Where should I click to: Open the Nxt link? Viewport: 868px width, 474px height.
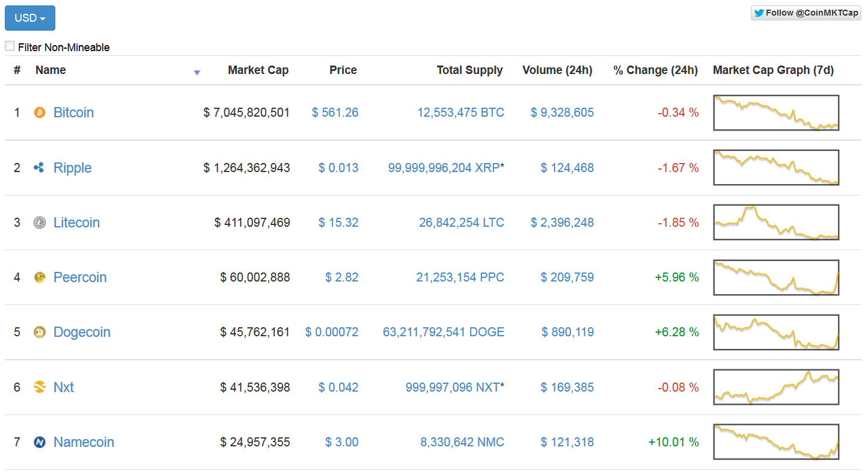point(63,387)
